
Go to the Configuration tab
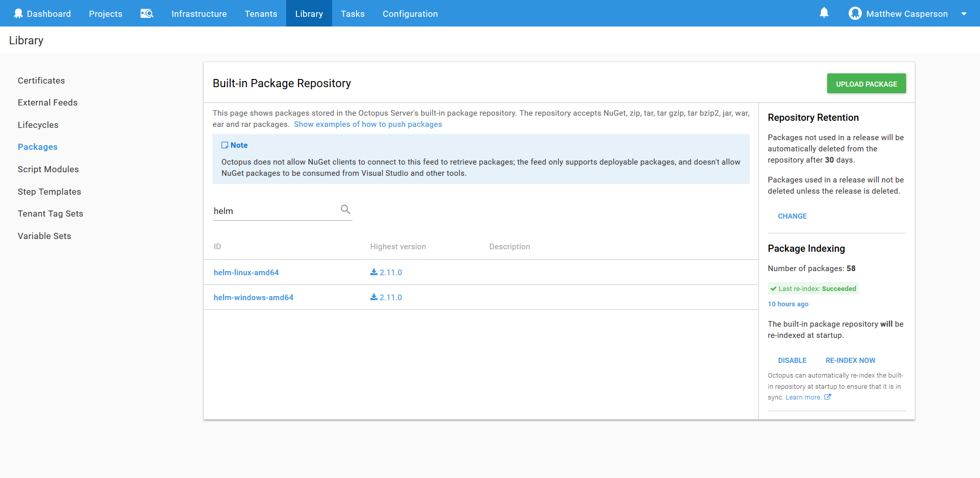click(x=410, y=14)
